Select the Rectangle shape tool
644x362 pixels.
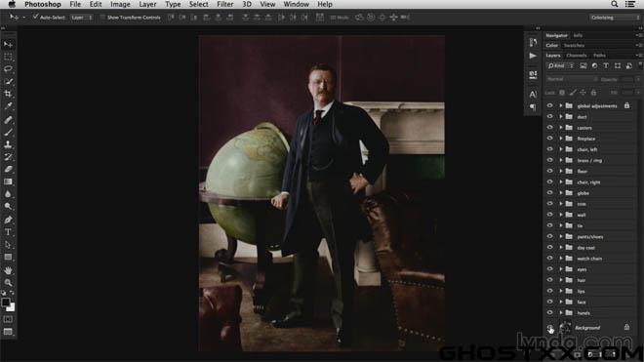[8, 257]
